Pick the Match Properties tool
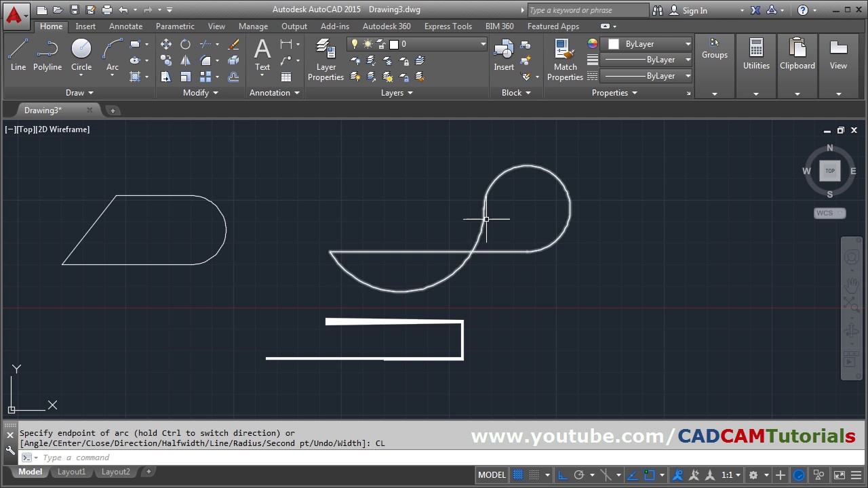The image size is (868, 488). point(565,60)
